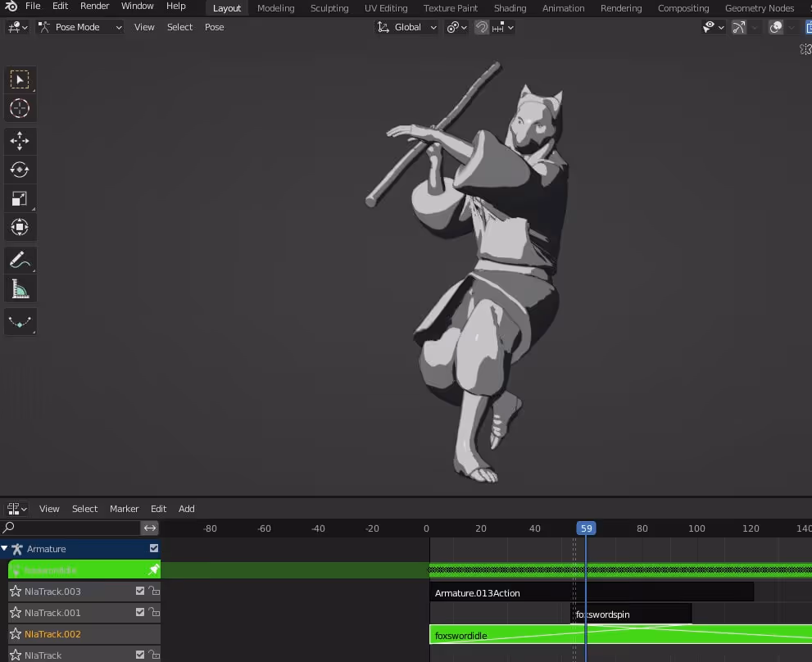Activate the Rotate tool

pos(20,170)
